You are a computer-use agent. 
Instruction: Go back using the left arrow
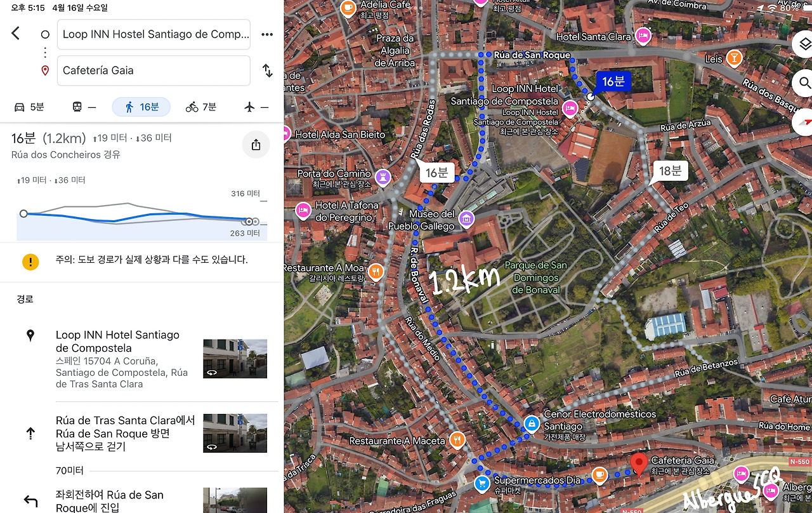(x=16, y=34)
